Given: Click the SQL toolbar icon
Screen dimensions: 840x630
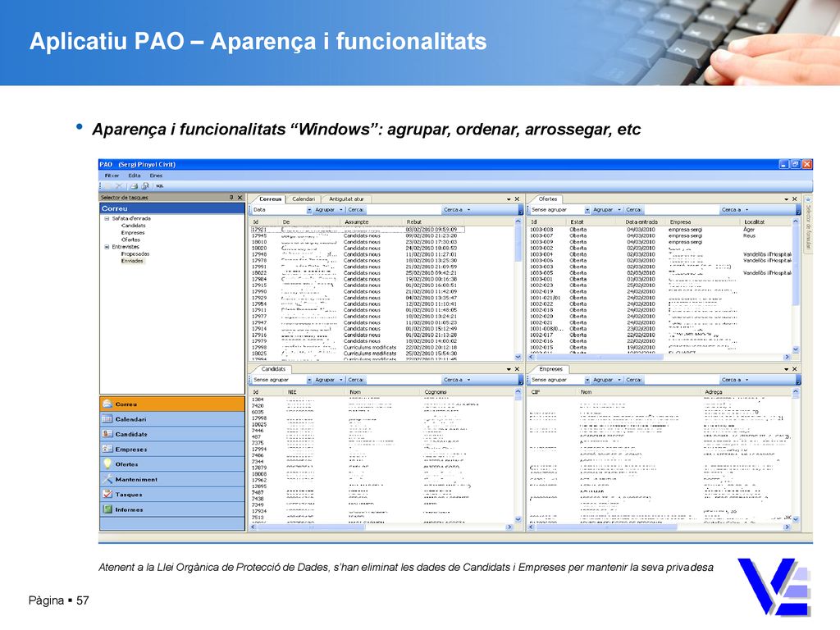Looking at the screenshot, I should click(160, 186).
